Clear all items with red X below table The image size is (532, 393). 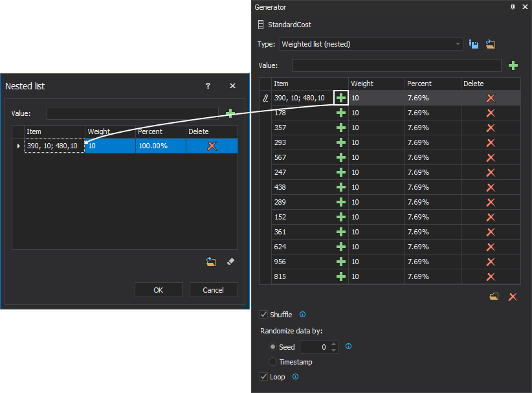513,297
